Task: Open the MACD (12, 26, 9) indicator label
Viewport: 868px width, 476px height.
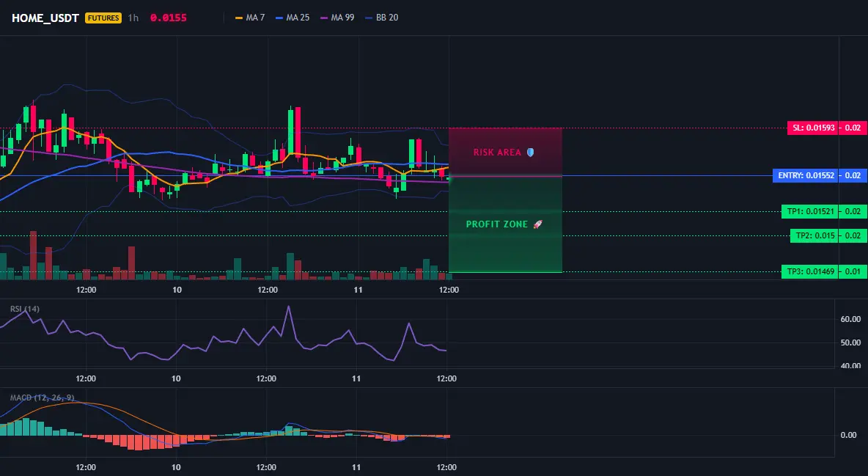Action: tap(42, 398)
